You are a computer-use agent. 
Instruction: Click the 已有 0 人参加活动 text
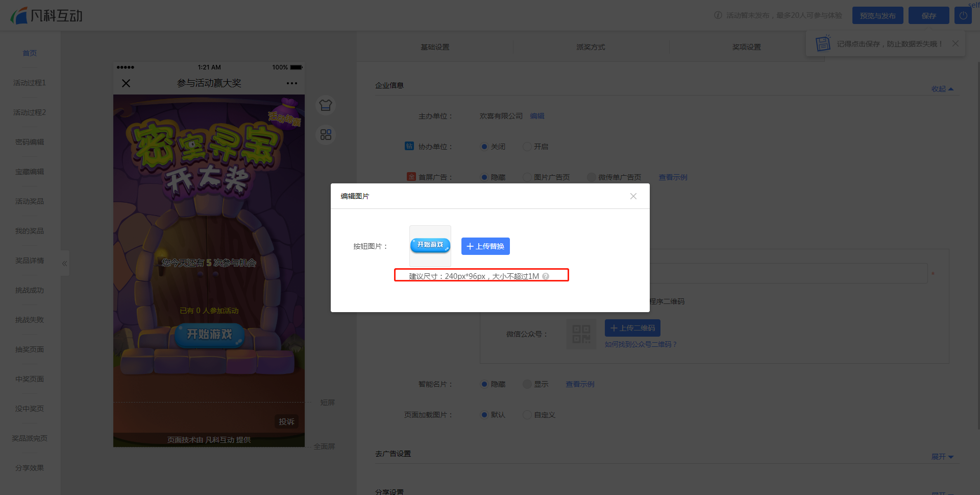coord(209,311)
